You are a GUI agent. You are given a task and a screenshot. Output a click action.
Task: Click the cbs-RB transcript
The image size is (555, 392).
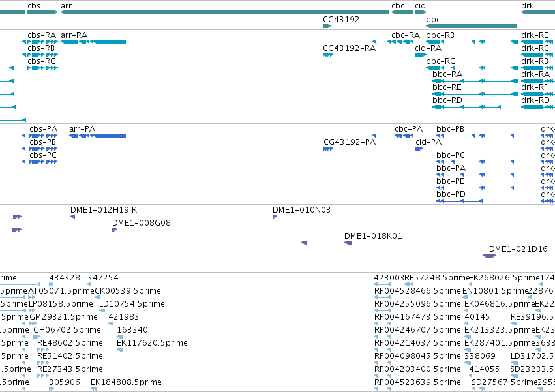tap(42, 55)
